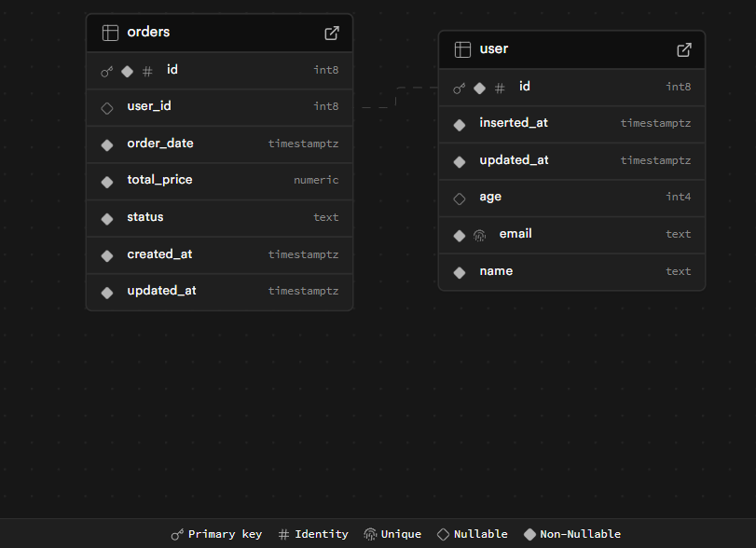The width and height of the screenshot is (756, 548).
Task: Select the order_date column in orders
Action: point(219,144)
